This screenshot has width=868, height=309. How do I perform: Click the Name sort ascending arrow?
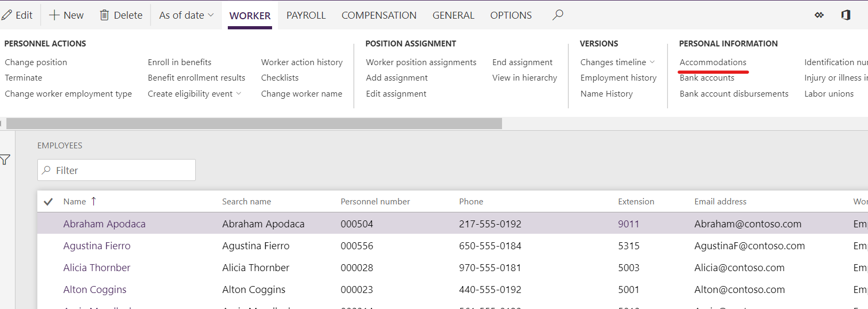[93, 201]
